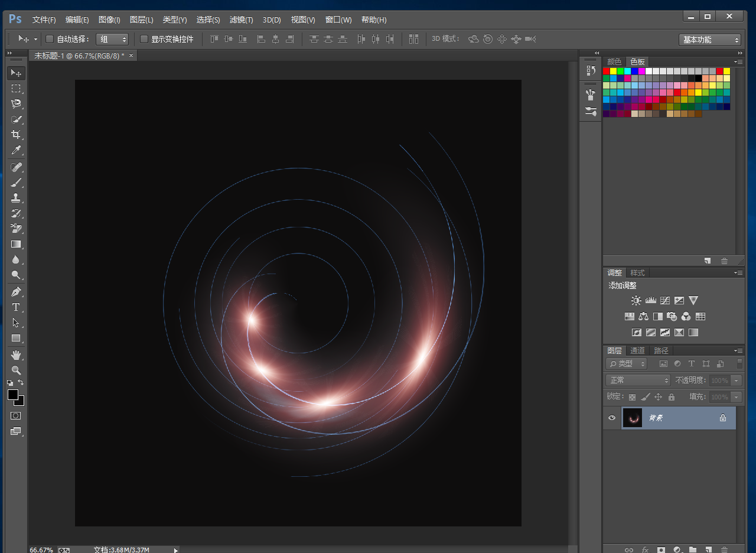Select the Clone Stamp tool
Image resolution: width=756 pixels, height=553 pixels.
click(x=16, y=198)
